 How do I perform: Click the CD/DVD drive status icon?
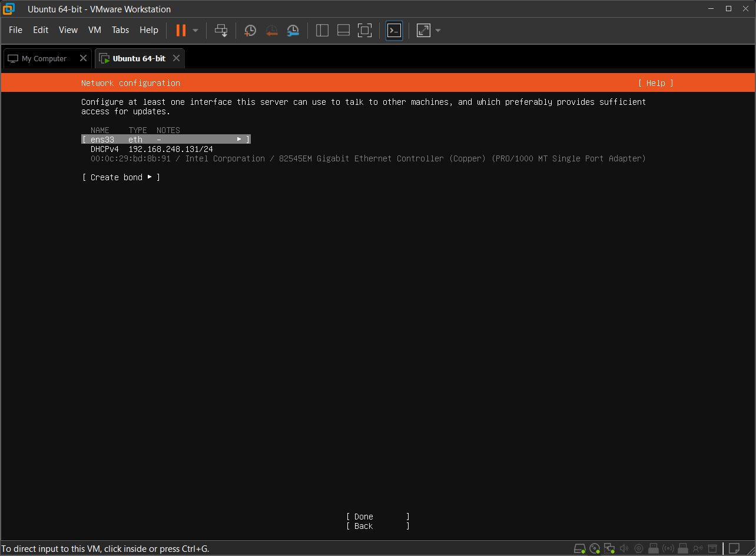(595, 548)
